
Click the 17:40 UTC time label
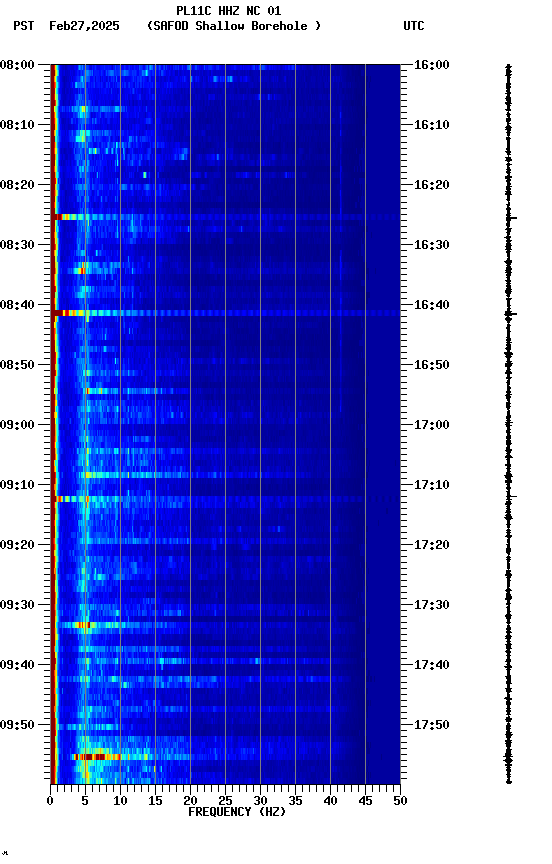coord(431,666)
